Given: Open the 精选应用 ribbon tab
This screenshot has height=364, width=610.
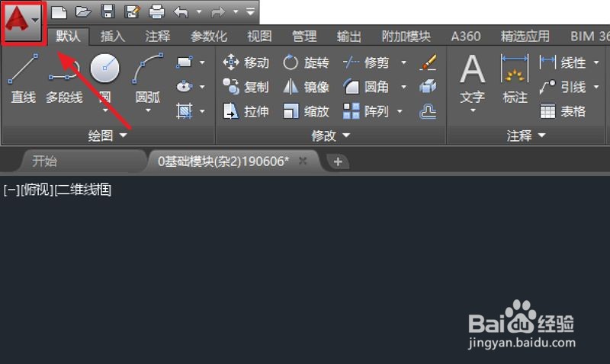Looking at the screenshot, I should [525, 36].
